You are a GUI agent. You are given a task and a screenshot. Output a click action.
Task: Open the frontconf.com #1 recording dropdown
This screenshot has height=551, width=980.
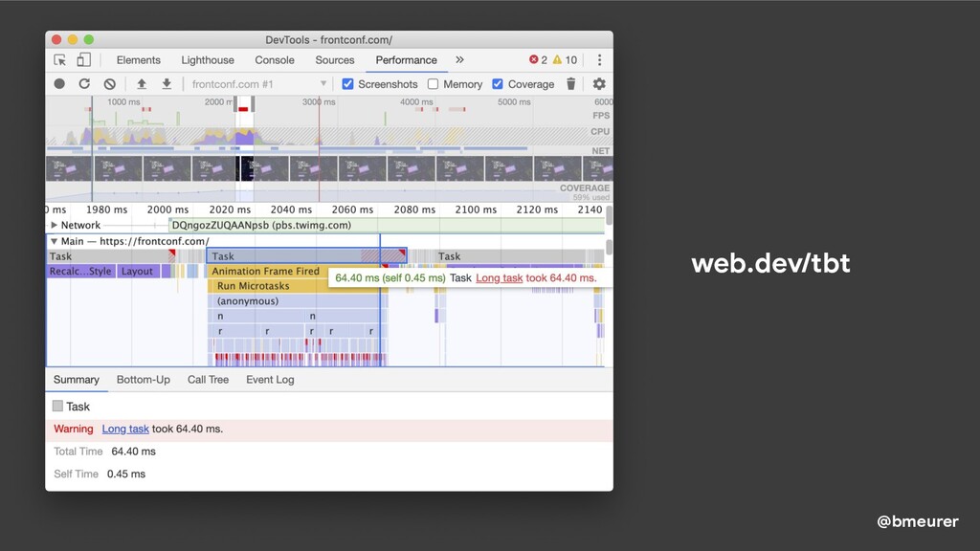(259, 84)
